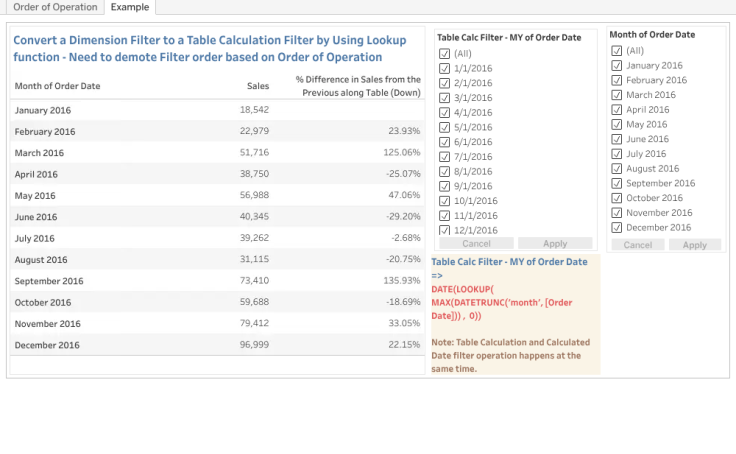736x454 pixels.
Task: Click the 22.15% difference value
Action: tap(404, 345)
